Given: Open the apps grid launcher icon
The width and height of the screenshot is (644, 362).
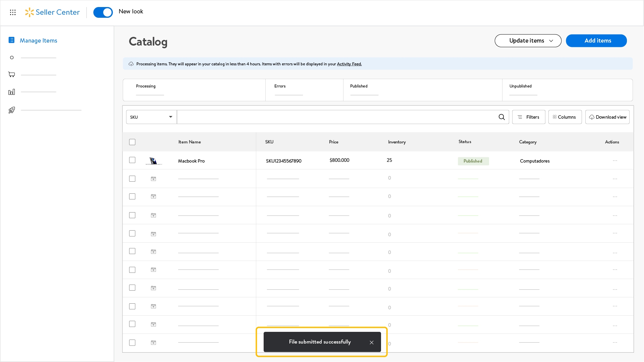Looking at the screenshot, I should click(x=13, y=12).
